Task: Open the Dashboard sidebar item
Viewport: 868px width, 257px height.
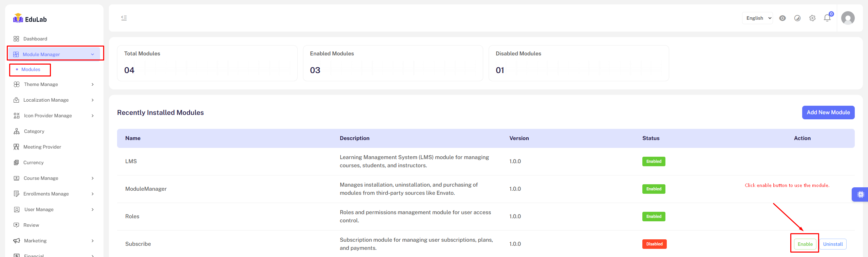Action: point(35,39)
